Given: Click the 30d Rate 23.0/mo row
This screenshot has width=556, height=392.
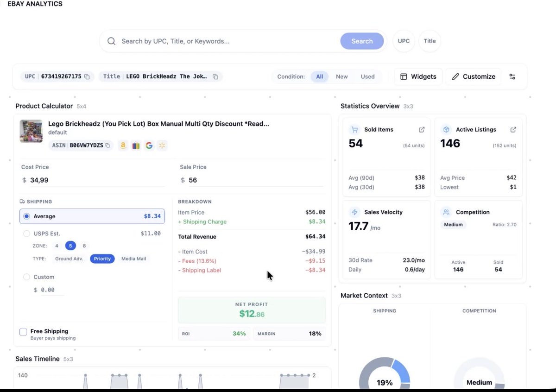Looking at the screenshot, I should click(386, 260).
